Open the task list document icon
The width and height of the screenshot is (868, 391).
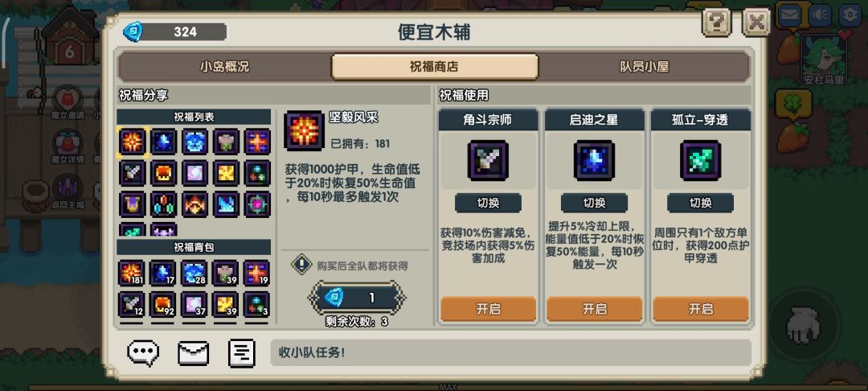coord(241,353)
